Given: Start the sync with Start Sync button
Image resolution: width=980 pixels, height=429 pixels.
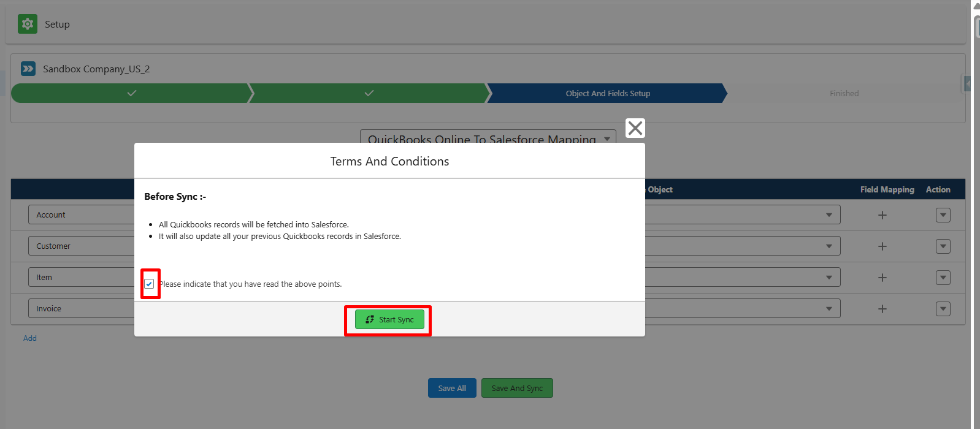Looking at the screenshot, I should point(389,319).
